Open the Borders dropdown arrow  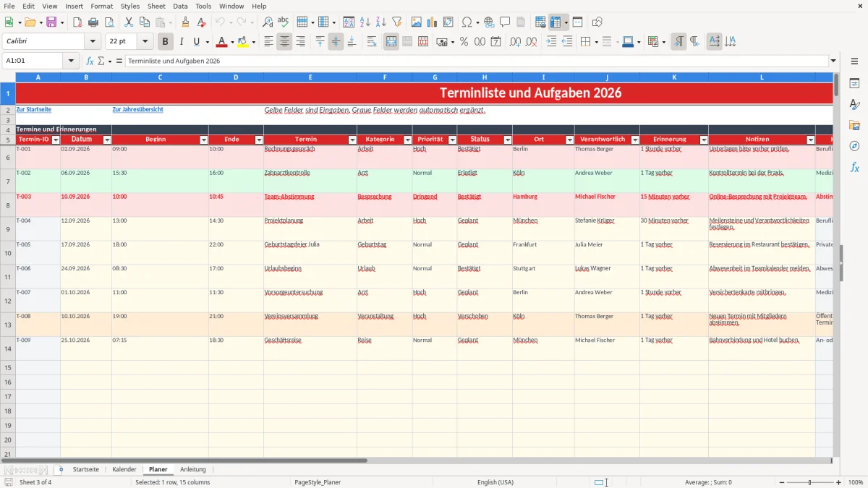596,42
